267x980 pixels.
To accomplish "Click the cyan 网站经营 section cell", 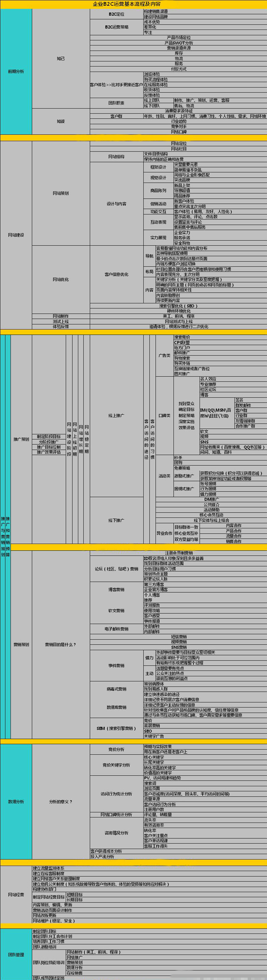I will [16, 894].
